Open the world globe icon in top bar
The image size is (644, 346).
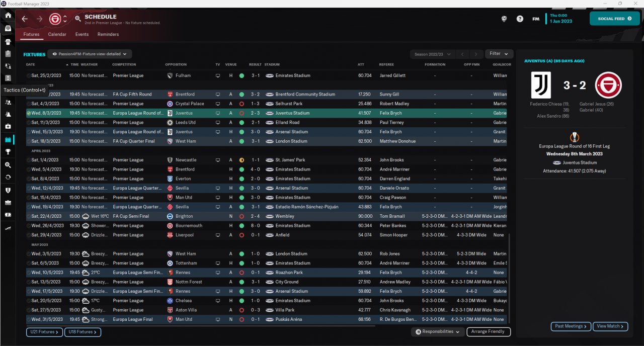[504, 19]
